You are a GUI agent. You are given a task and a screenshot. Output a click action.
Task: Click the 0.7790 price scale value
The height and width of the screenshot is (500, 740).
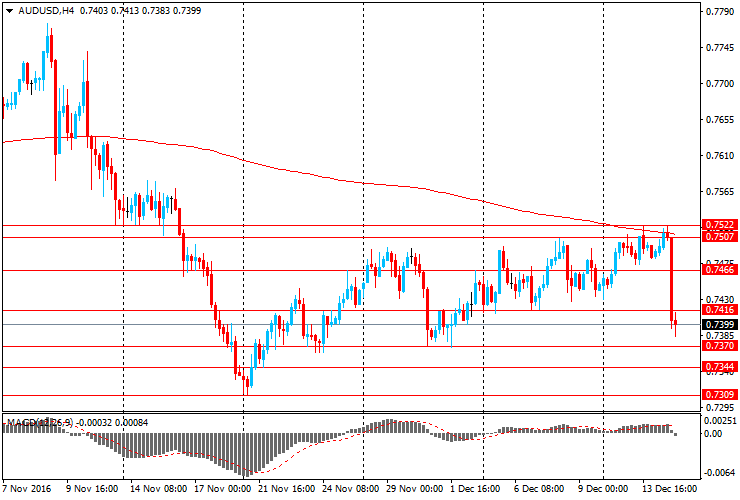tap(720, 12)
